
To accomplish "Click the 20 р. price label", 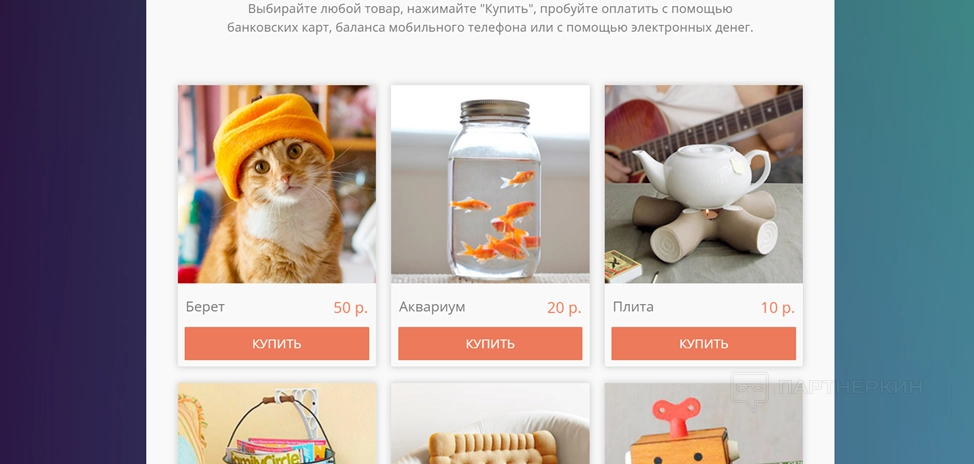I will tap(564, 307).
